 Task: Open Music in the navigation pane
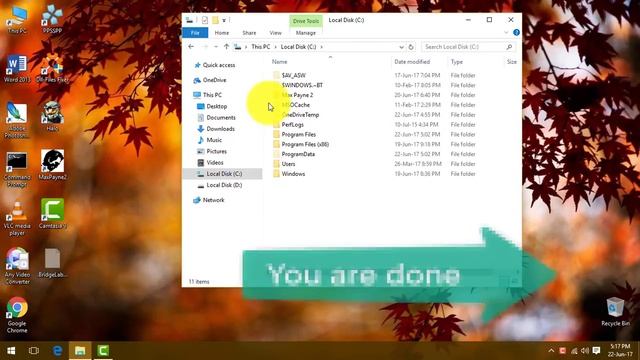pos(214,140)
